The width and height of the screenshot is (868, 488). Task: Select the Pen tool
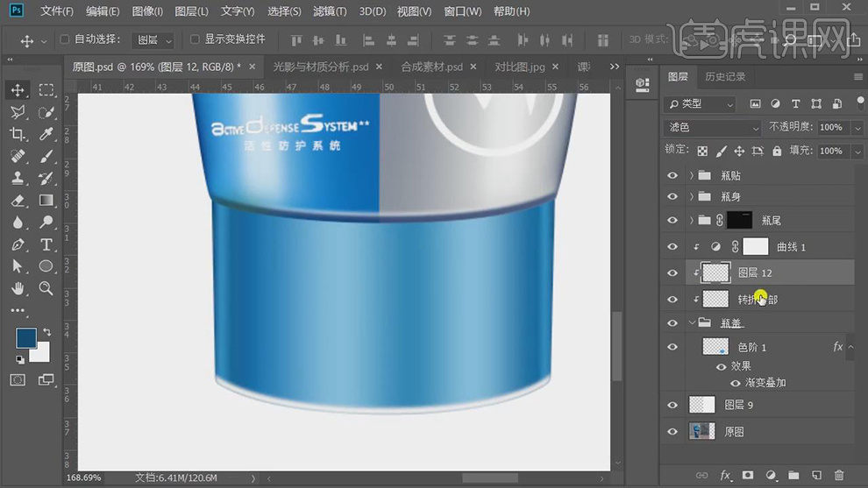(18, 244)
